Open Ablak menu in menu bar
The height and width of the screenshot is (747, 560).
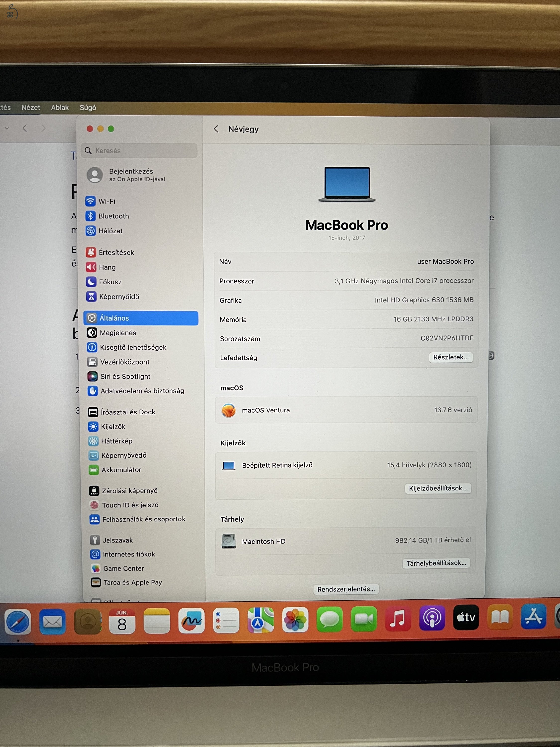(x=60, y=108)
